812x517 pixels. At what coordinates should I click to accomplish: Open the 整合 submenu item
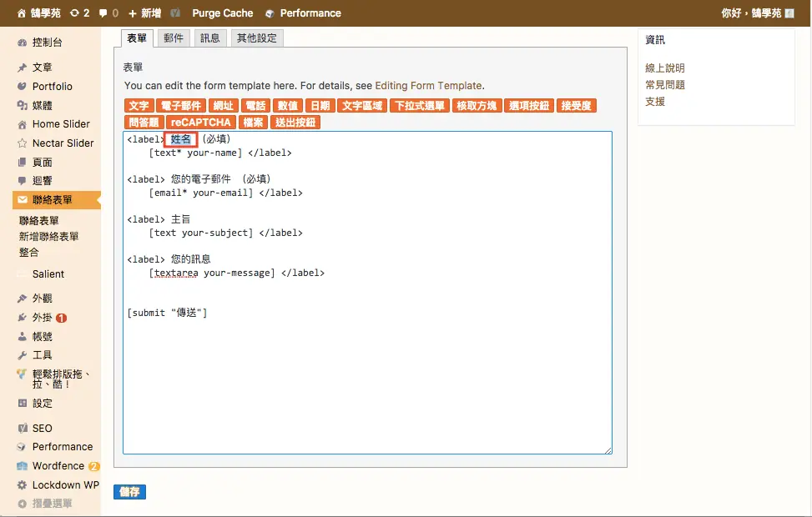29,253
